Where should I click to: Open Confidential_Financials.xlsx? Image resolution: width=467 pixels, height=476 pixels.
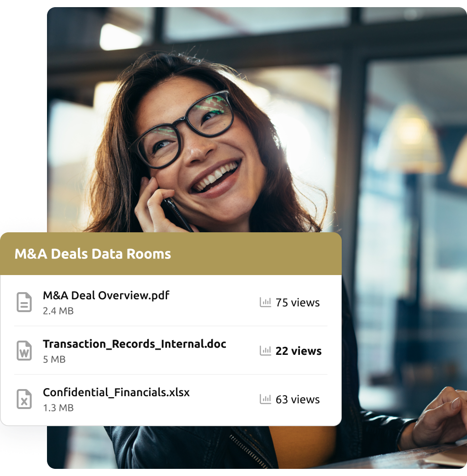coord(116,392)
